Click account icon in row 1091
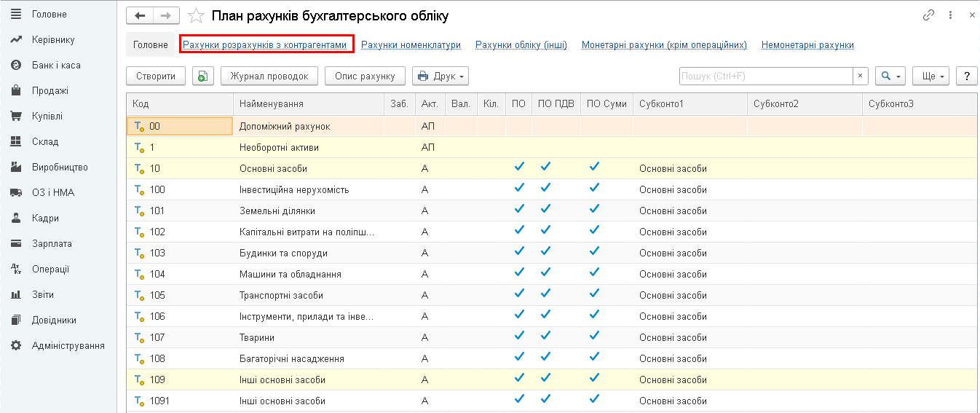Viewport: 980px width, 413px height. point(139,401)
